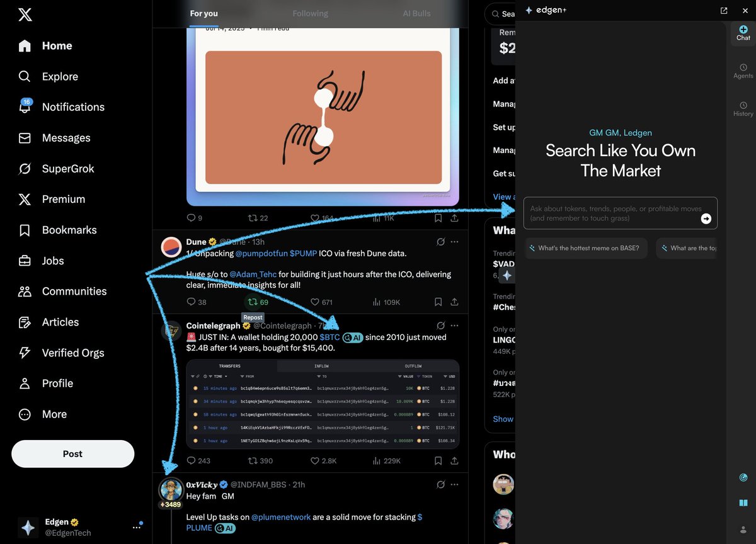The width and height of the screenshot is (756, 544).
Task: Select 'What's the hottest meme on BASE?' suggestion
Action: click(x=586, y=248)
